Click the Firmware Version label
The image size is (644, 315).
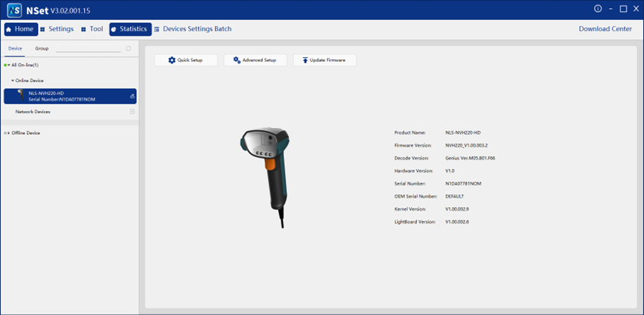point(412,145)
